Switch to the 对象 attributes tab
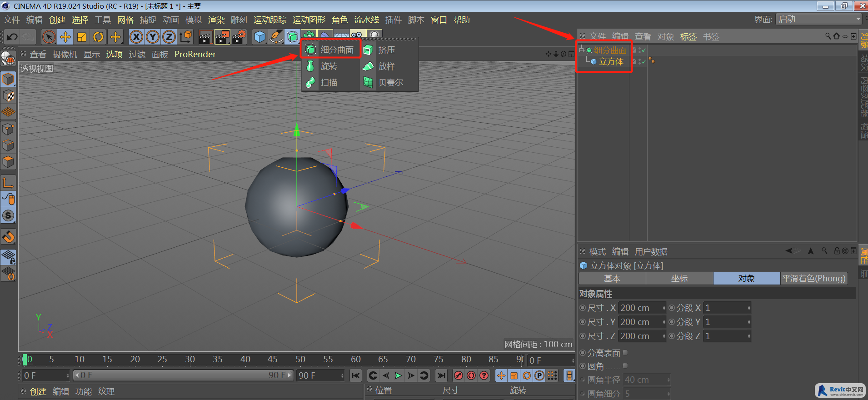Screen dimensions: 868x400 [x=747, y=279]
